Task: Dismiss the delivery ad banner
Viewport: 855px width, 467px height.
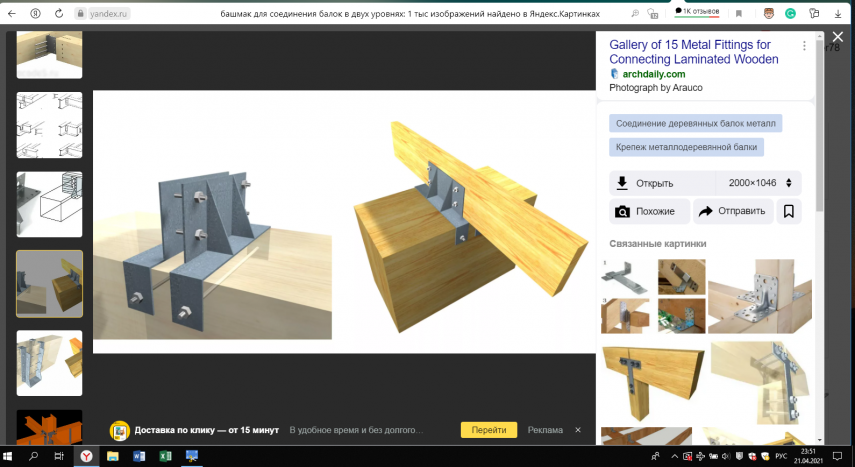Action: click(579, 430)
